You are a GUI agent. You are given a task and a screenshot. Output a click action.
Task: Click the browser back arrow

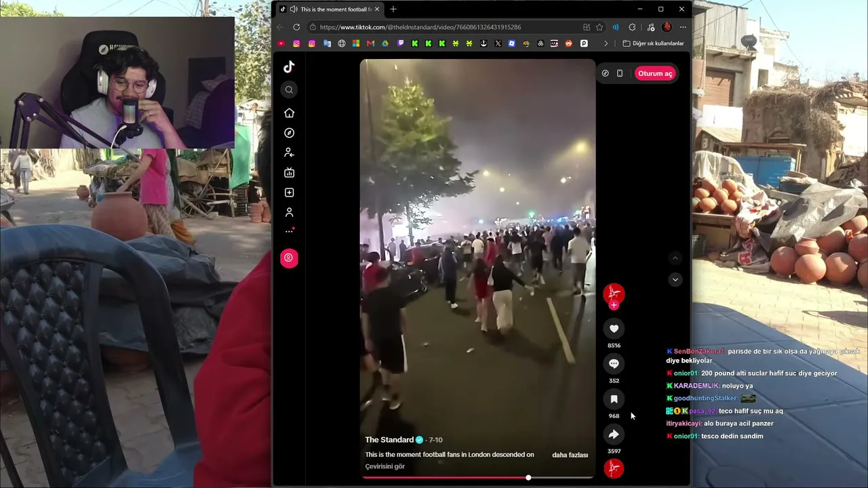[x=281, y=27]
